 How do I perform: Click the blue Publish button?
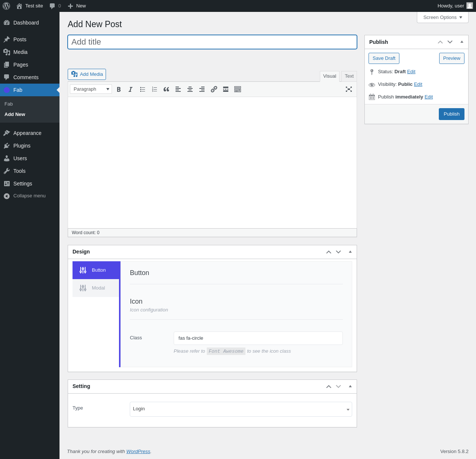pos(451,114)
